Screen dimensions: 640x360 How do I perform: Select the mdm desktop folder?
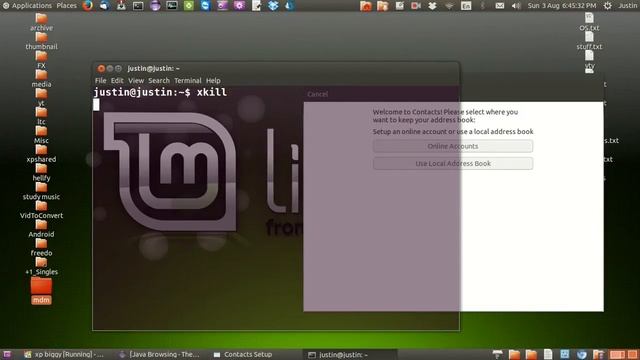click(x=41, y=291)
